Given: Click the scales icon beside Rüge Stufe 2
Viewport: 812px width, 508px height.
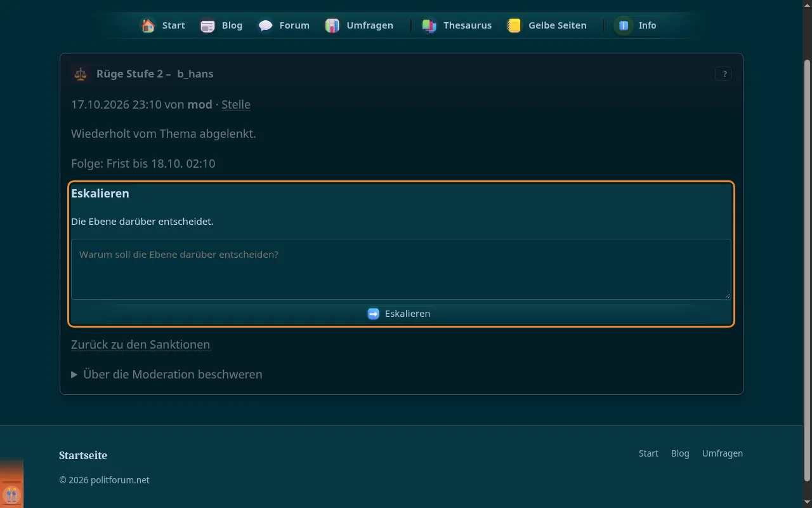Looking at the screenshot, I should tap(81, 74).
